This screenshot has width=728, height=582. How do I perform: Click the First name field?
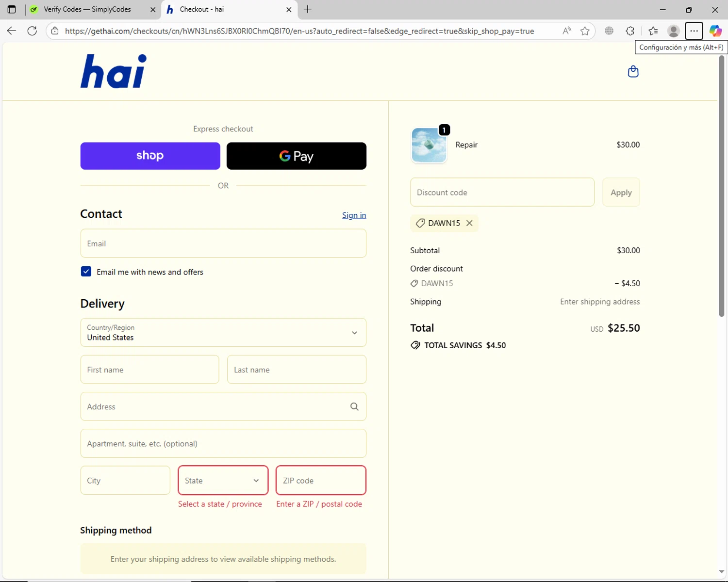149,370
